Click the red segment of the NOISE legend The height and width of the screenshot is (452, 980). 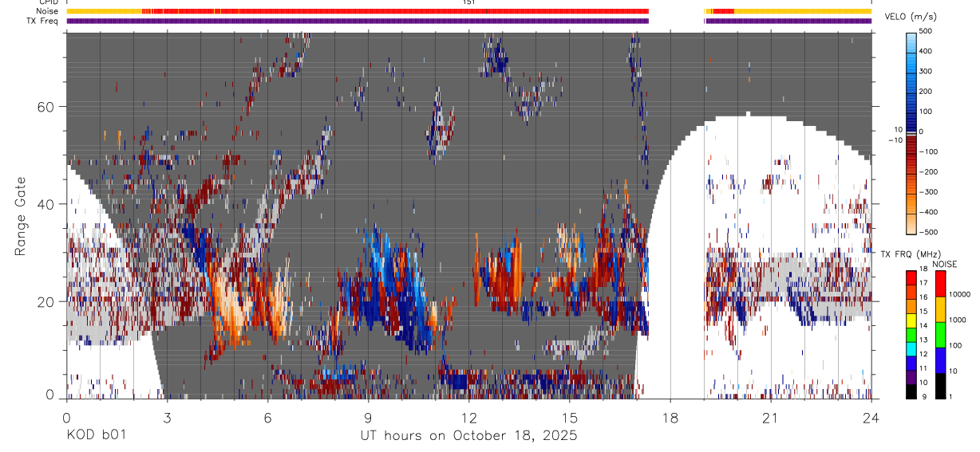tap(941, 284)
